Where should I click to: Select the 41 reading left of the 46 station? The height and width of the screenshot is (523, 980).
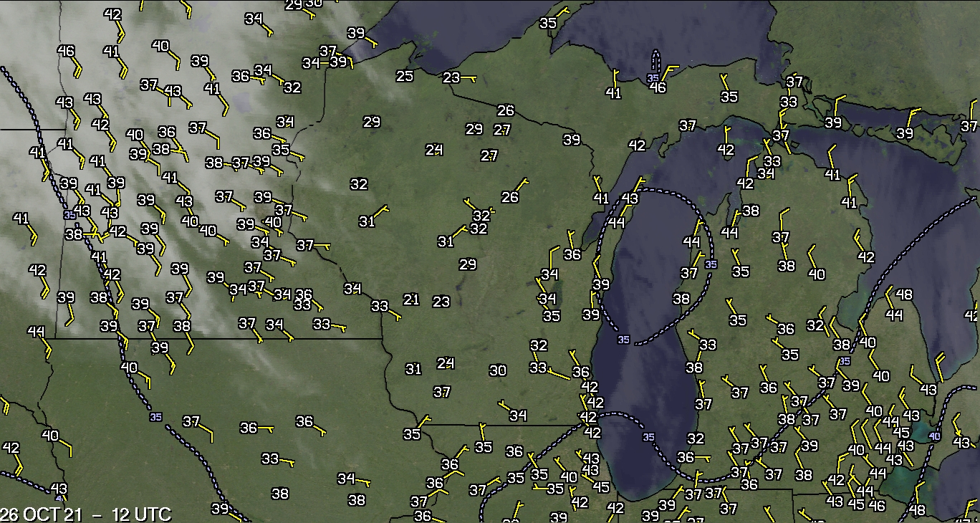613,92
